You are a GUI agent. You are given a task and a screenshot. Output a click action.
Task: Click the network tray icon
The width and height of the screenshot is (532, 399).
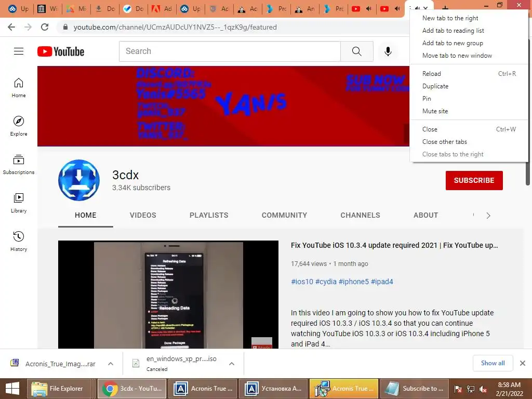tap(471, 389)
